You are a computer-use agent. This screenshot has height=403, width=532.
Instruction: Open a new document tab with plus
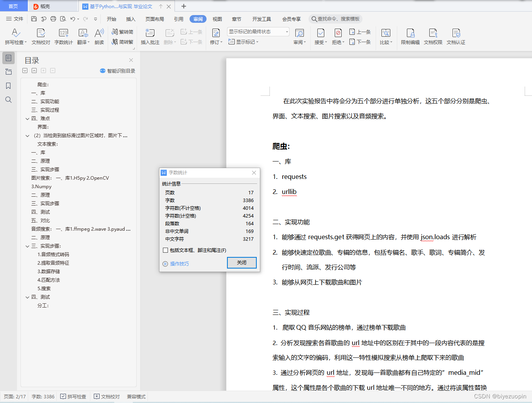pos(184,6)
